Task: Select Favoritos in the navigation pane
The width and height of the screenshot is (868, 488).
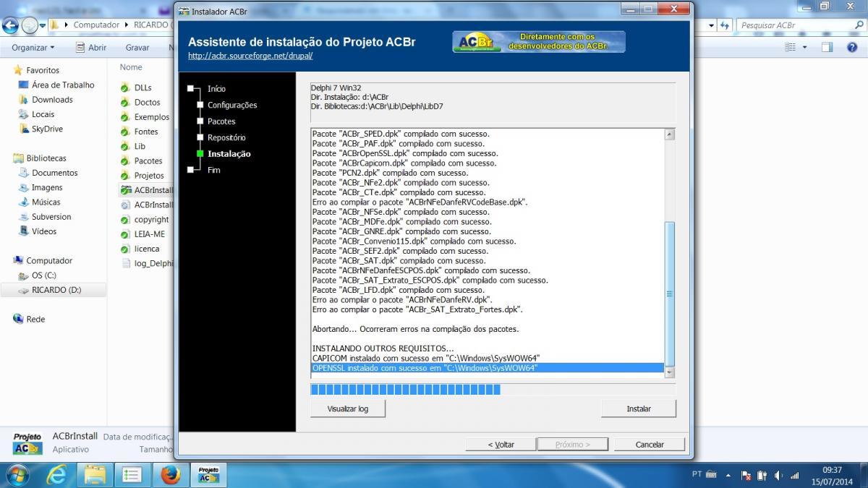Action: pos(43,70)
